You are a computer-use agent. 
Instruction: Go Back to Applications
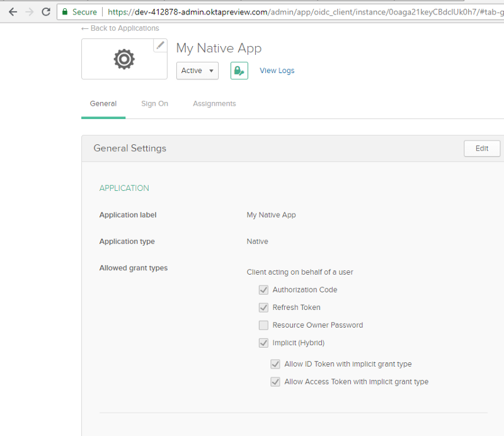click(120, 28)
